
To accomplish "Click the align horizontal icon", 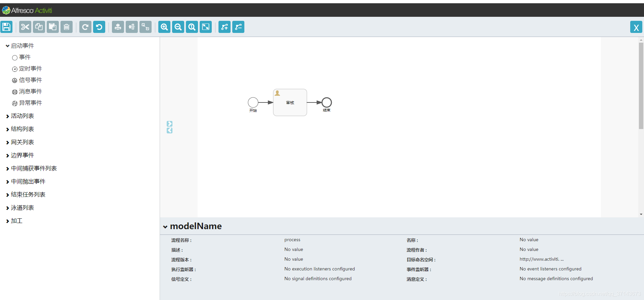I will (x=132, y=27).
